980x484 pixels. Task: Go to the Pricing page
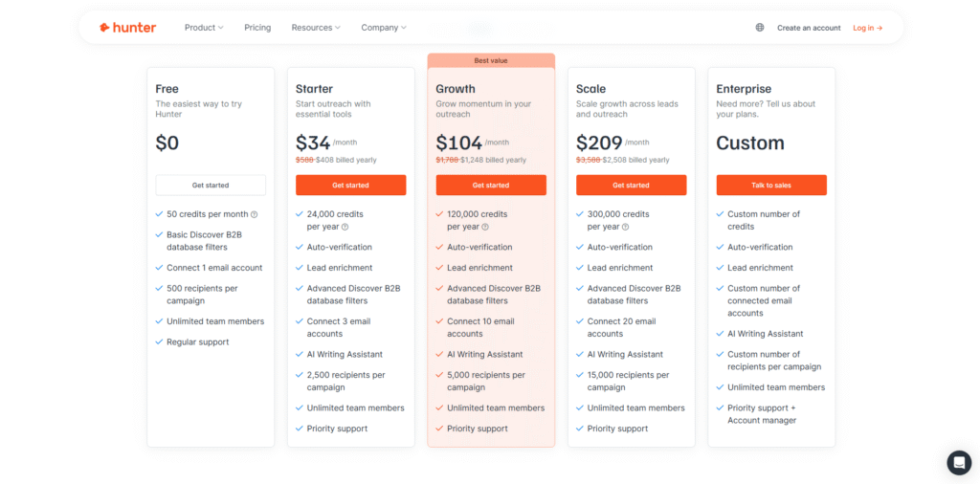[x=257, y=28]
